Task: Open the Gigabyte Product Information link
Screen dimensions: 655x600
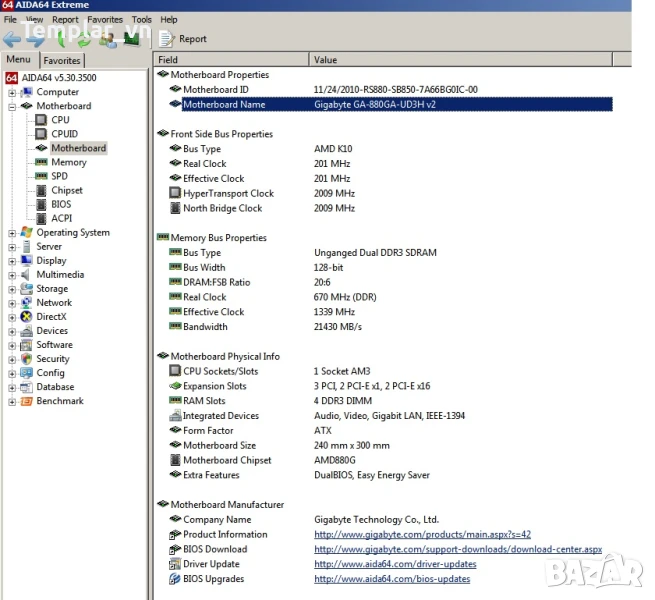Action: (x=422, y=535)
